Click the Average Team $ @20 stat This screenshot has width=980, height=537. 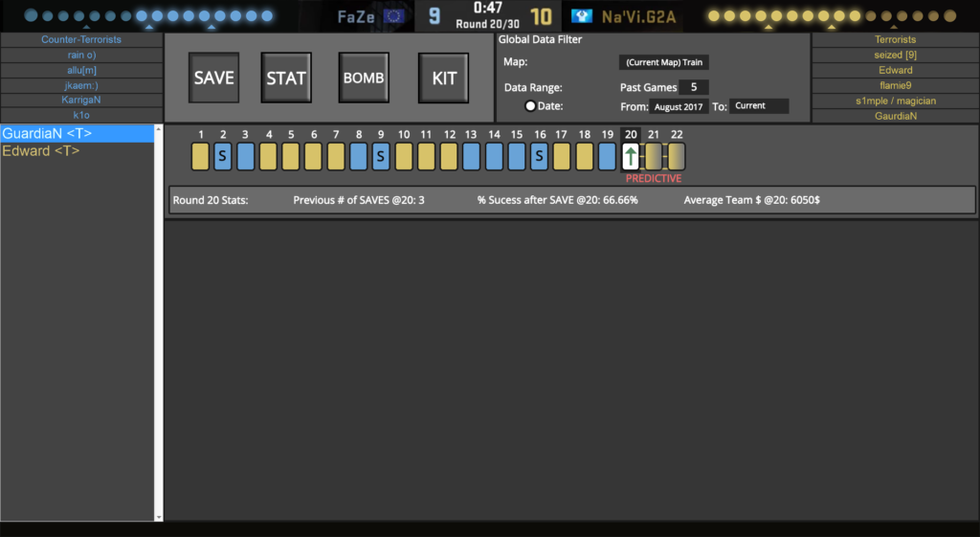752,200
